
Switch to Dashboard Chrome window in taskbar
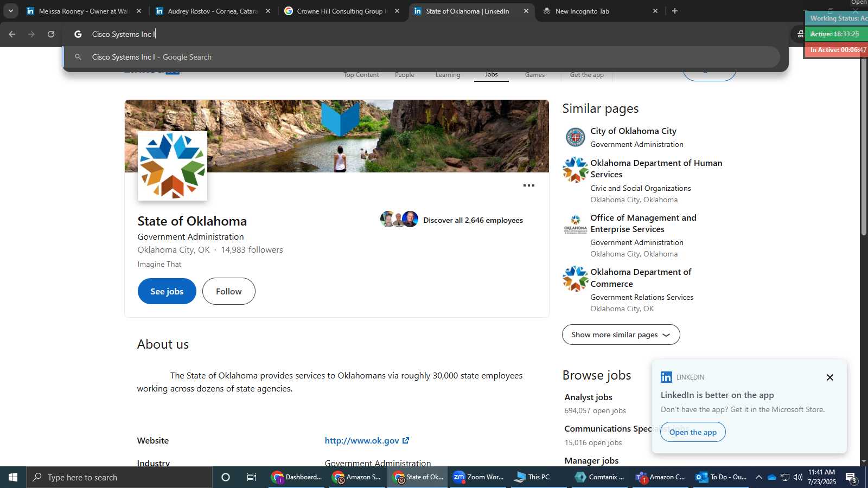coord(297,477)
